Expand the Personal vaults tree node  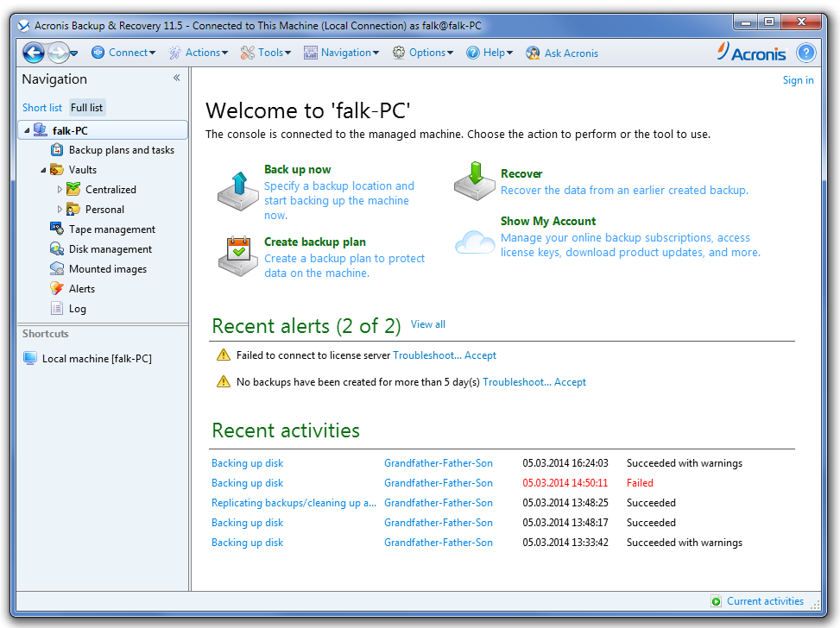[60, 210]
